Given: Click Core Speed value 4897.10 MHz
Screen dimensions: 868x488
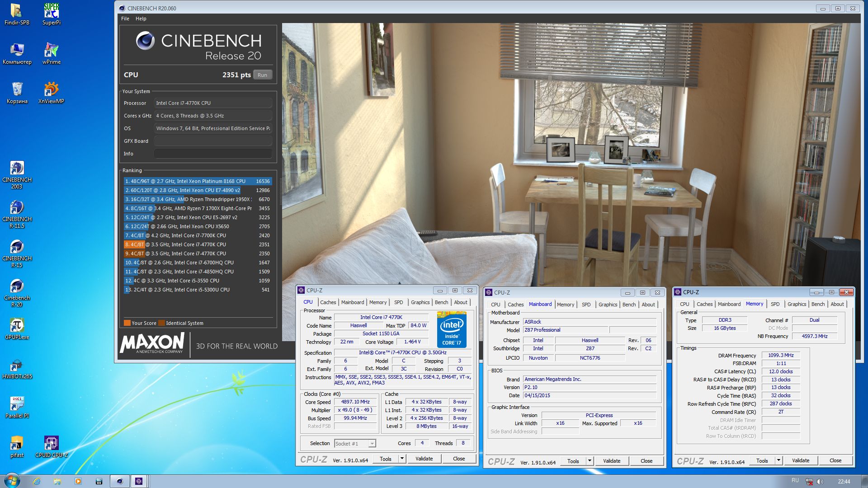Looking at the screenshot, I should [x=355, y=402].
